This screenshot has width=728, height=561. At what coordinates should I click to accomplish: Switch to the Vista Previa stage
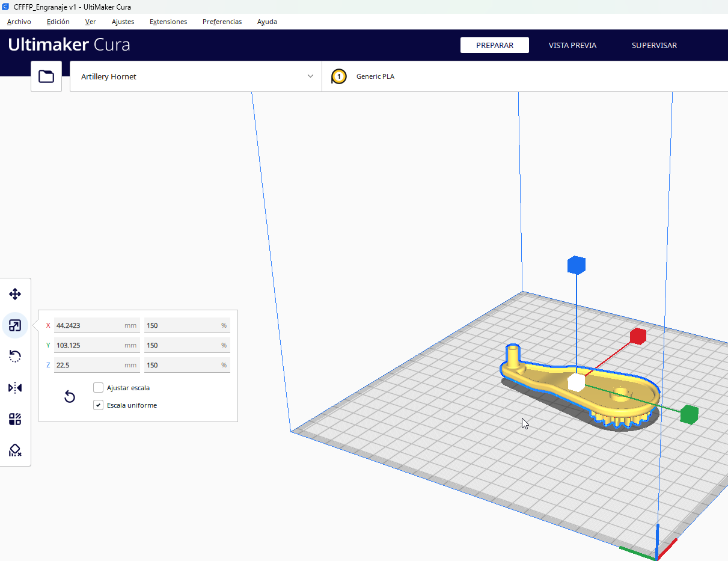click(572, 45)
